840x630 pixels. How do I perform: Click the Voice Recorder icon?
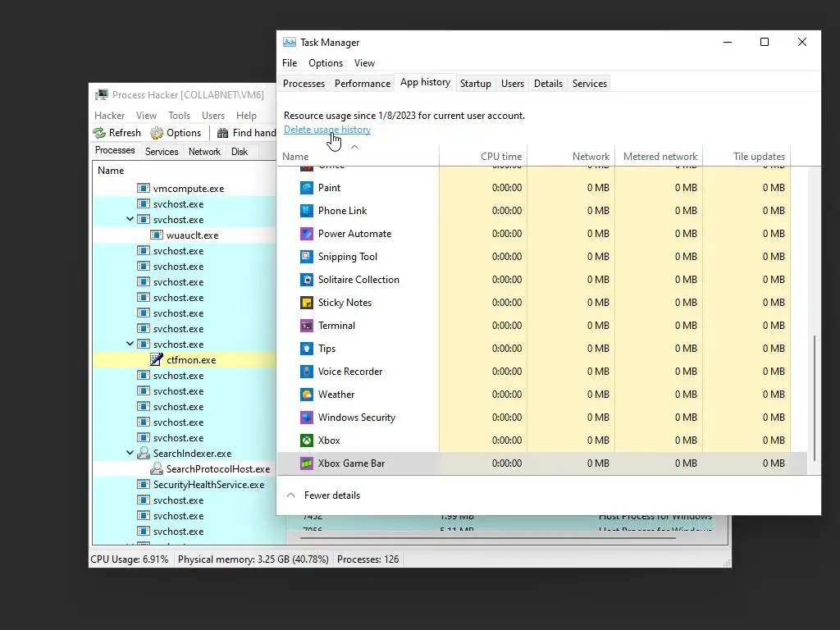[307, 372]
